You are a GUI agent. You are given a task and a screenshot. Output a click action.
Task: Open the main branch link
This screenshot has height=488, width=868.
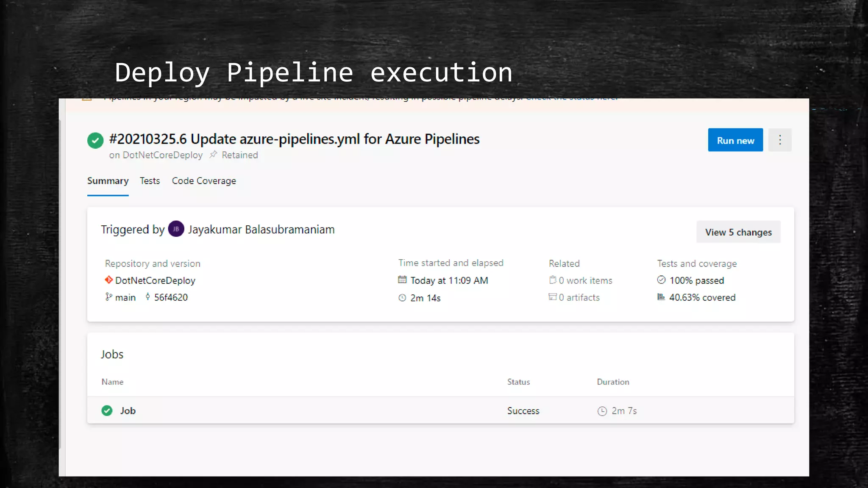(125, 297)
